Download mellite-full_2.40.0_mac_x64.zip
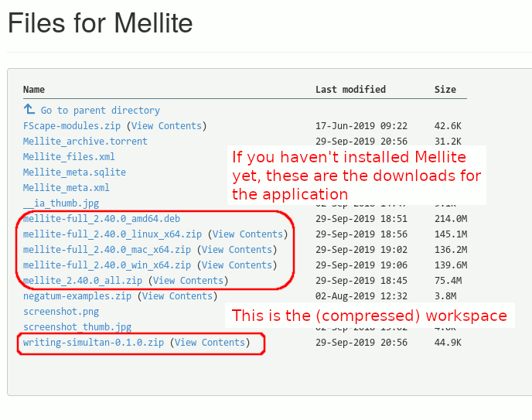 (107, 250)
